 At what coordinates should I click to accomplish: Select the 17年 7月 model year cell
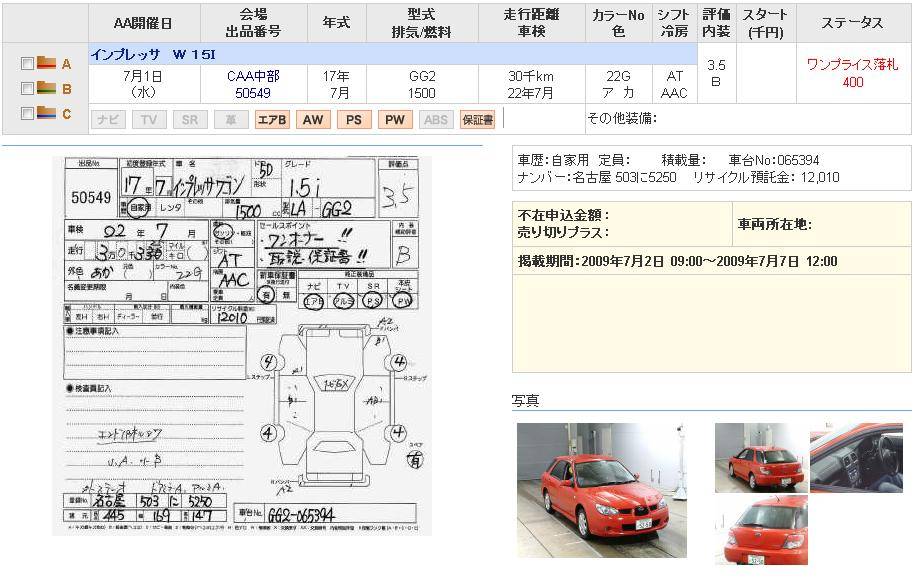coord(336,84)
